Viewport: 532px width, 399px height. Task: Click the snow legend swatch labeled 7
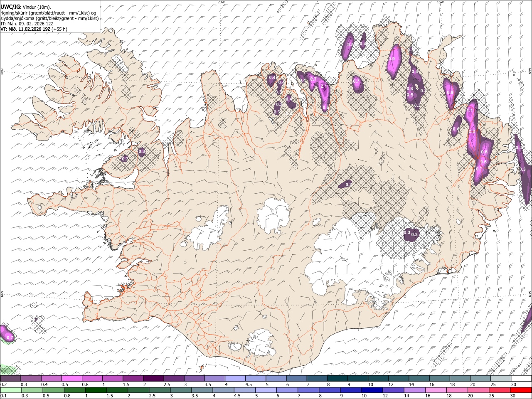tap(317, 379)
